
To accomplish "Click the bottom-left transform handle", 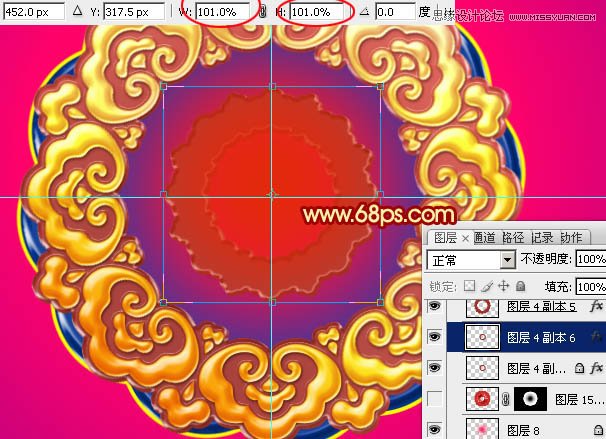I will click(x=163, y=302).
